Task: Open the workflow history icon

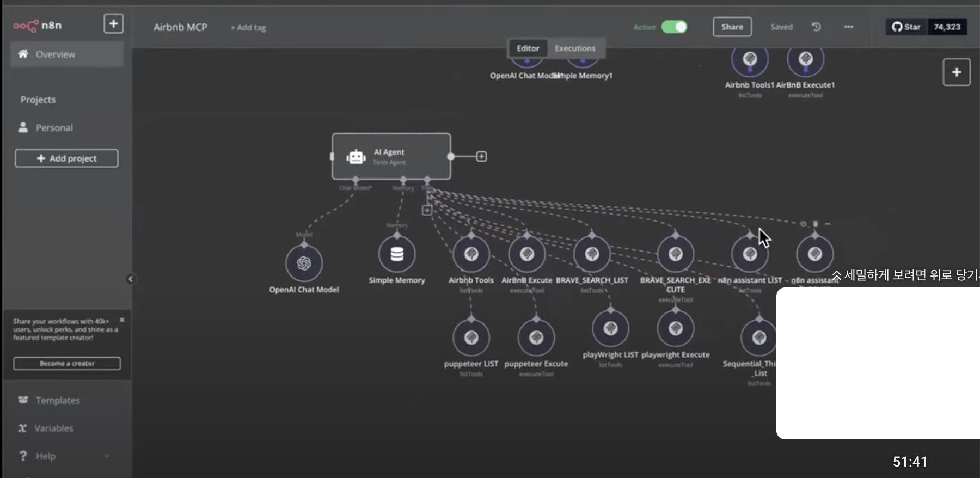Action: coord(816,27)
